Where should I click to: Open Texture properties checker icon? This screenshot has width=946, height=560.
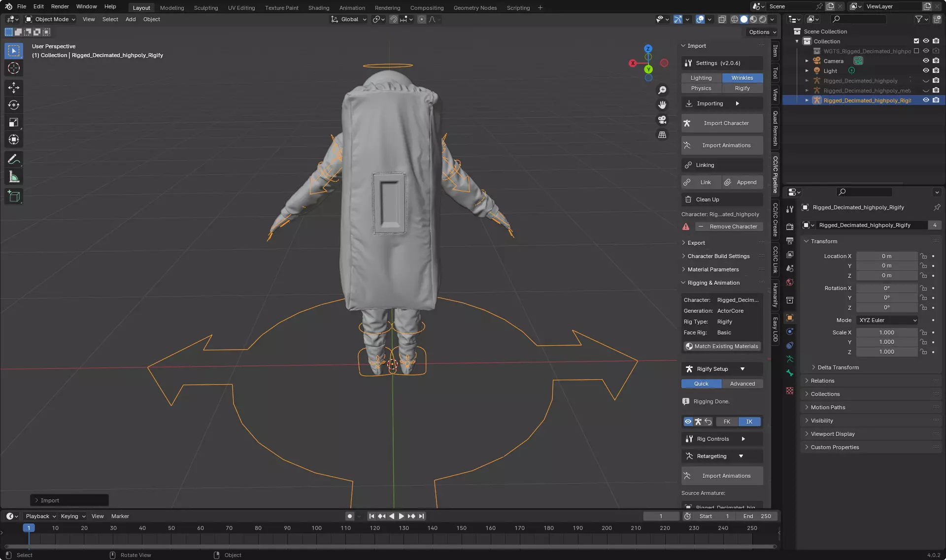tap(790, 391)
